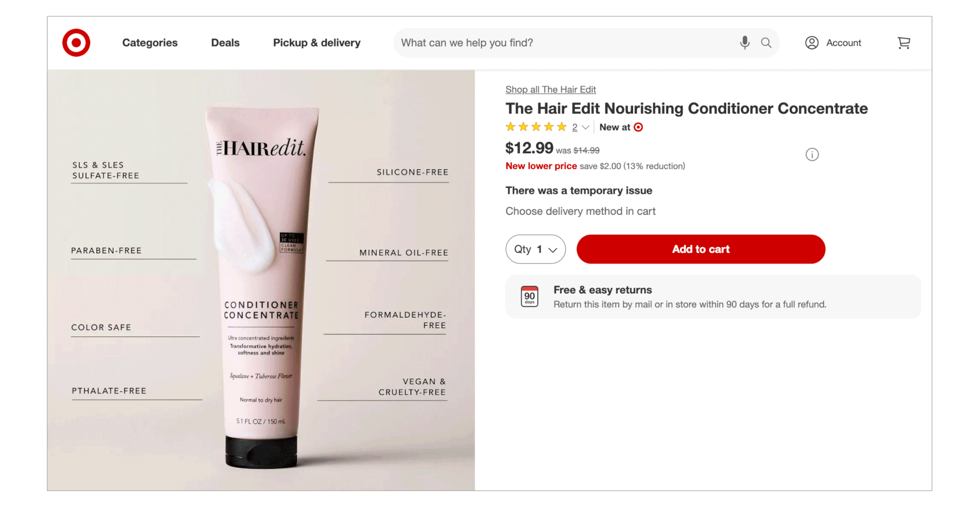Click the account profile icon
980x507 pixels.
(812, 43)
